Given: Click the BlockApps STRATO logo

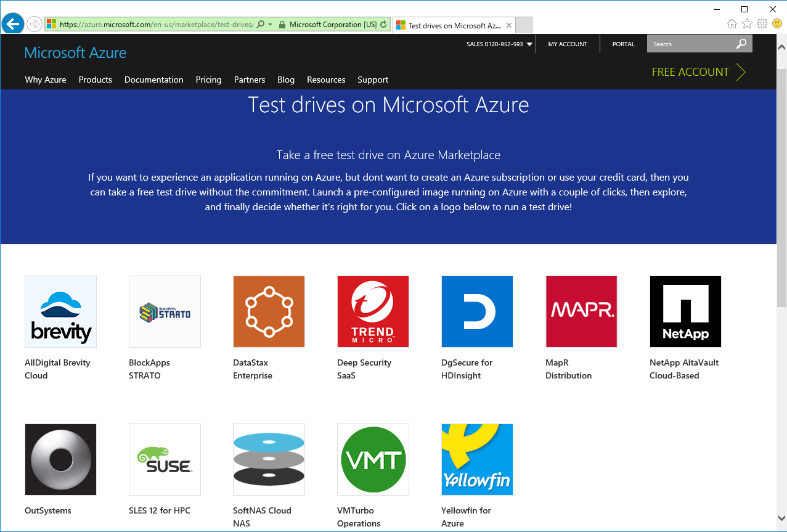Looking at the screenshot, I should pyautogui.click(x=164, y=311).
